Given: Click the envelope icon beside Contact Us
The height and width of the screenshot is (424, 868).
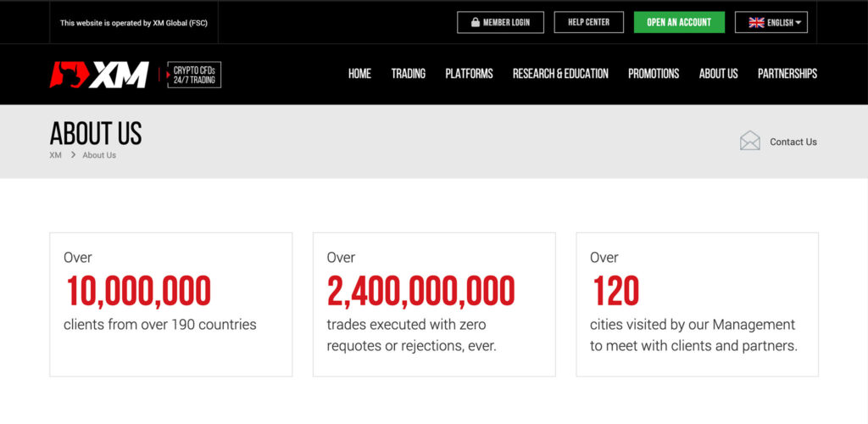Looking at the screenshot, I should (x=750, y=141).
